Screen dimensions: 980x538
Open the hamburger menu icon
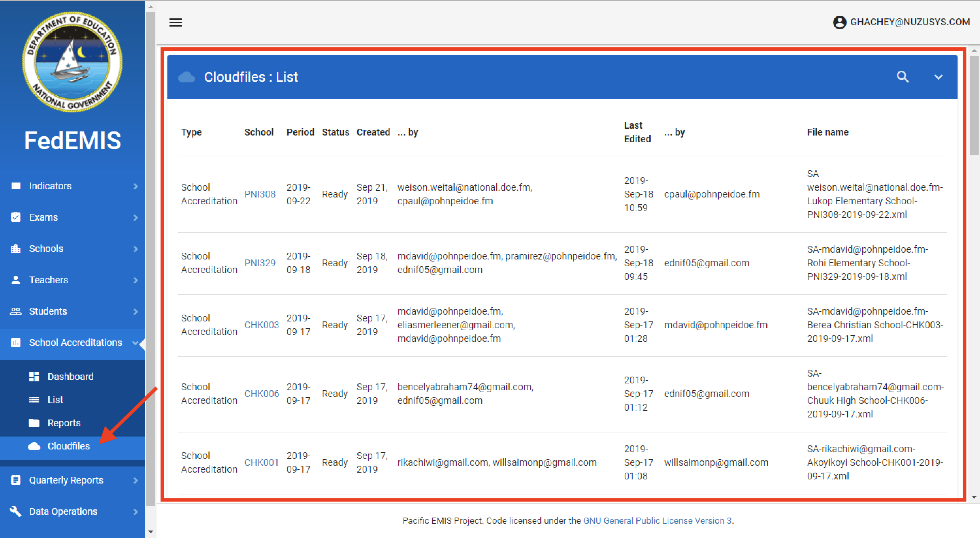point(175,22)
